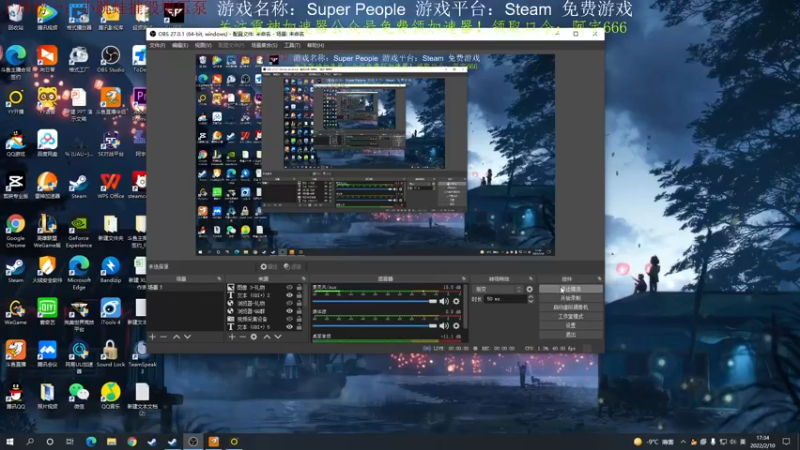Select 场景 1 in scenes list
This screenshot has width=800, height=450.
click(186, 287)
